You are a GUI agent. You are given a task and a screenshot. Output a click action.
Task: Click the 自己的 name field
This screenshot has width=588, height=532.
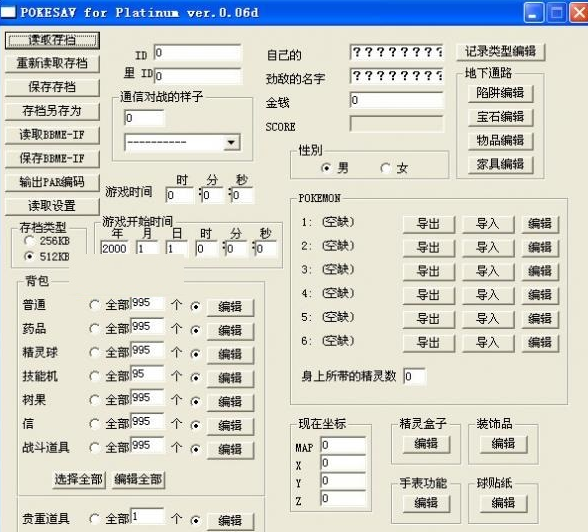click(x=396, y=52)
